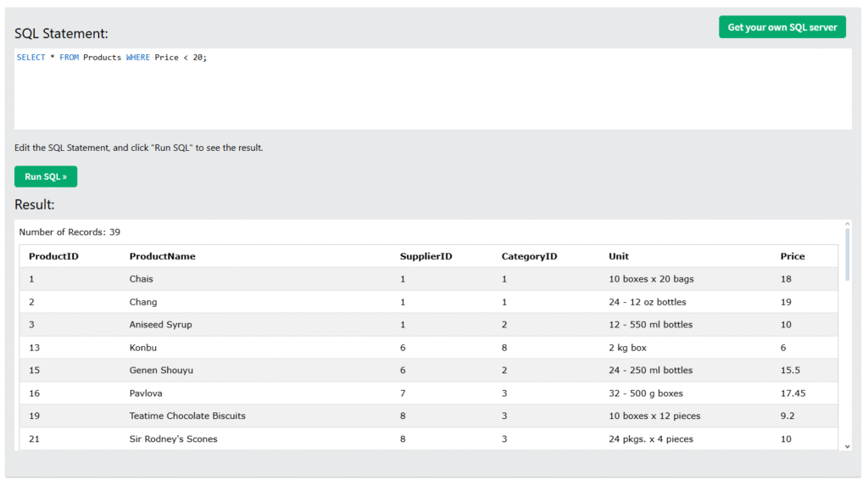Click the word Products in SQL query
The width and height of the screenshot is (868, 486).
pos(102,58)
